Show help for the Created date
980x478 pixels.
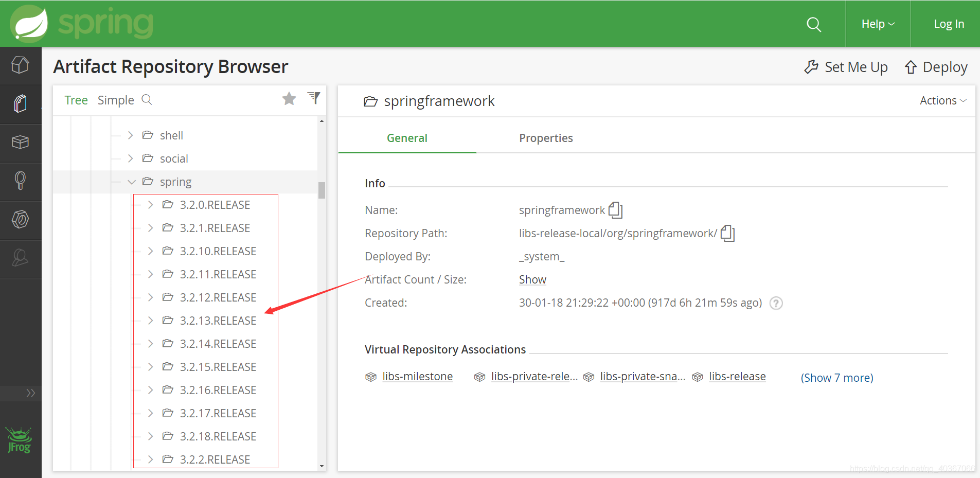776,303
